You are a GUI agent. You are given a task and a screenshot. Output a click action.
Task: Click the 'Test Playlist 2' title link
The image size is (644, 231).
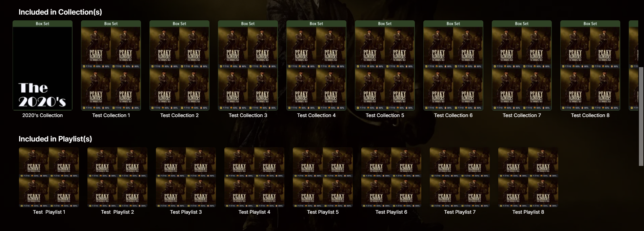pos(117,212)
